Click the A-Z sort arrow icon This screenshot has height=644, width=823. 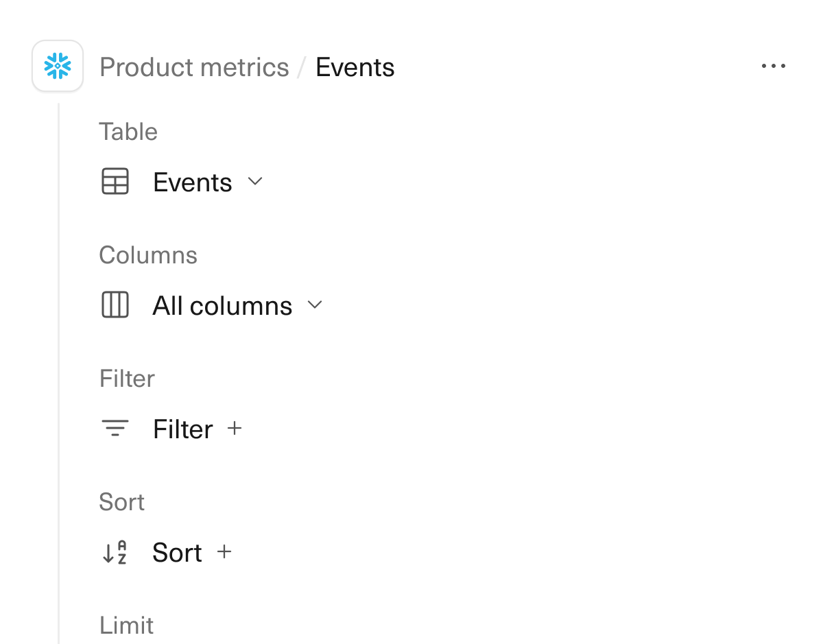115,553
